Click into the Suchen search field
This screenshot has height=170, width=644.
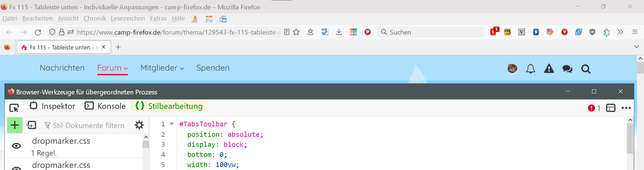431,32
